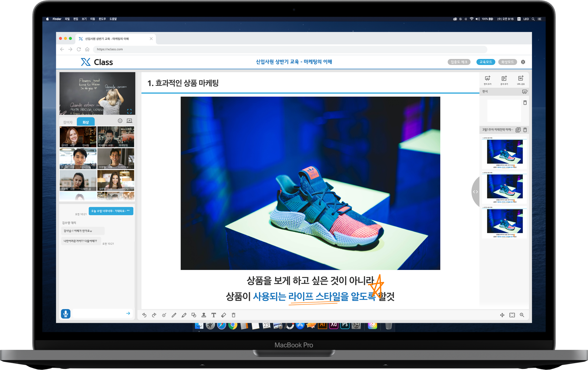This screenshot has height=370, width=588.
Task: Pick the stamp tool
Action: (204, 315)
